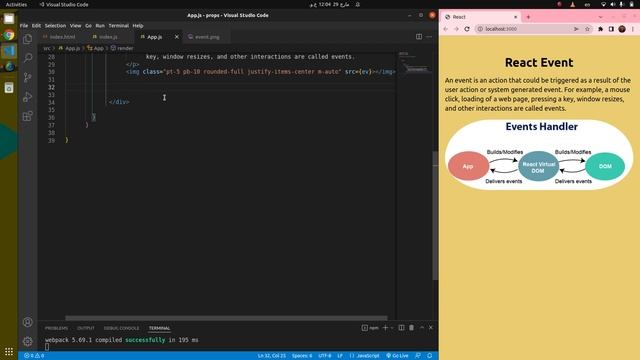The width and height of the screenshot is (640, 360).
Task: Open the Accounts menu in activity bar
Action: (28, 322)
